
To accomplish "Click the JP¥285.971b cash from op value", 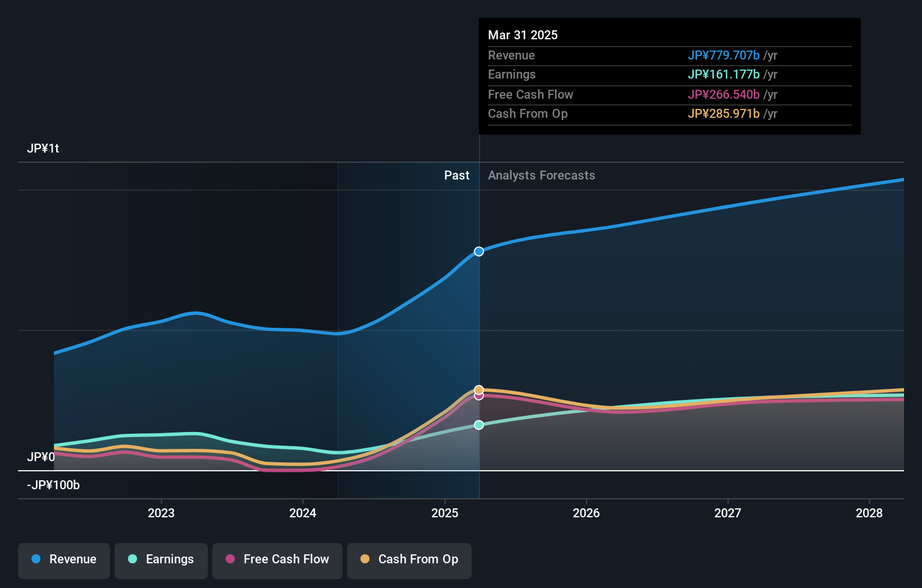I will tap(724, 114).
